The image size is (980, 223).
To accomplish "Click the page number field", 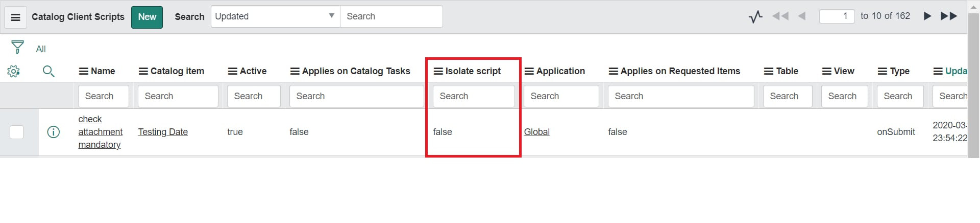I will pos(837,16).
